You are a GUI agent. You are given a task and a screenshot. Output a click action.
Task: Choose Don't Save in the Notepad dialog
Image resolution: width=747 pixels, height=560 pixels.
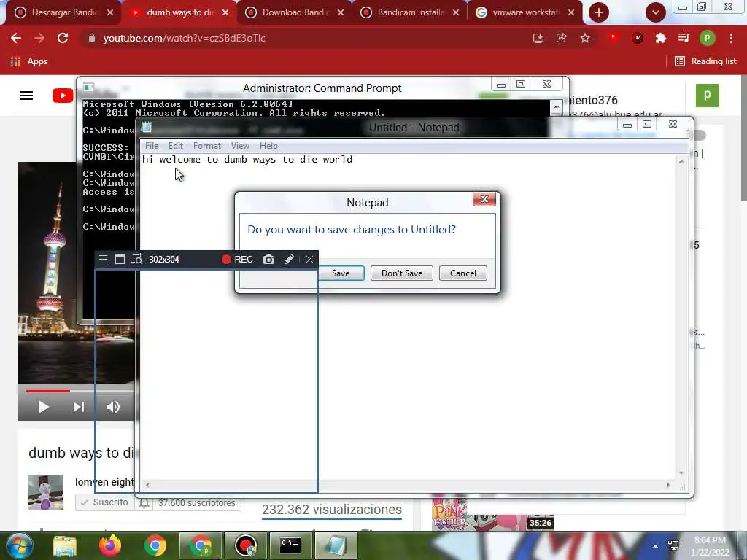click(x=402, y=273)
